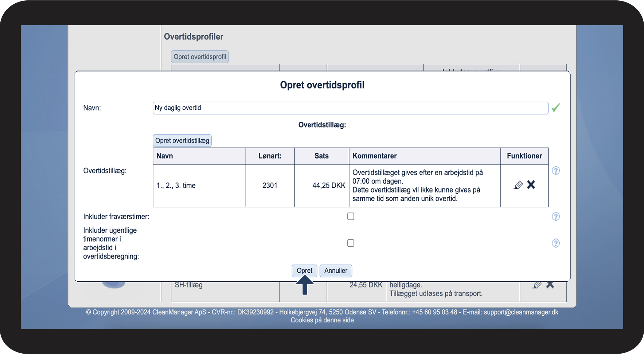The image size is (644, 354).
Task: Edit the SH-tillæg row in the background table
Action: (x=537, y=285)
